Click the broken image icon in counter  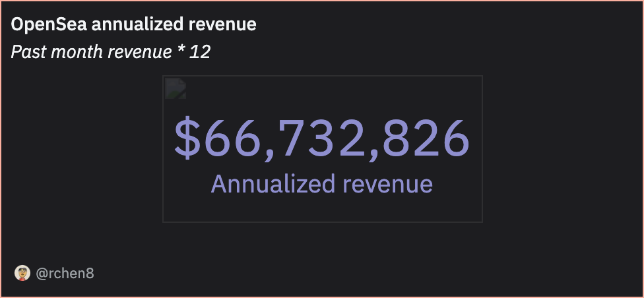[176, 88]
